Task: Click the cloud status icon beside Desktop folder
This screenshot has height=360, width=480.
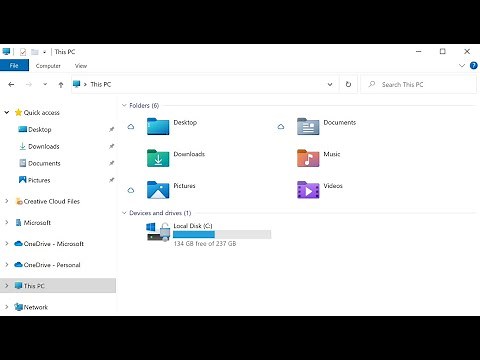Action: (131, 127)
